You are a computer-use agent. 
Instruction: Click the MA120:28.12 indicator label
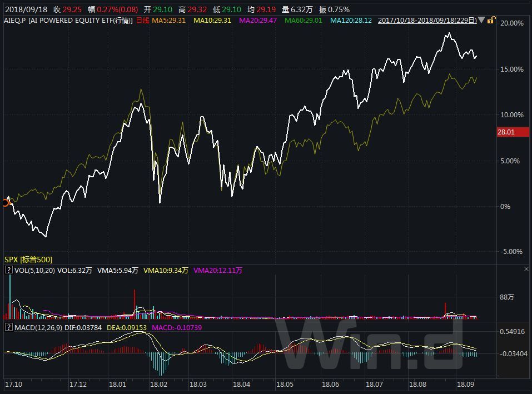(x=351, y=21)
